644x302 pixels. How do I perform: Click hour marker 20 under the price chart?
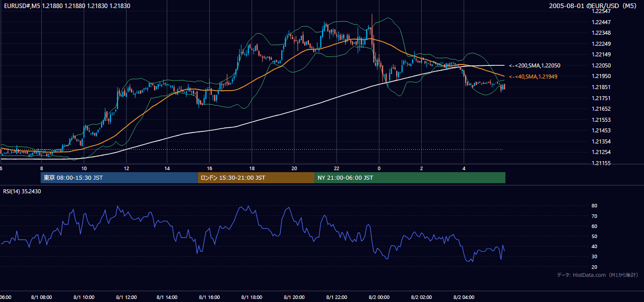294,169
